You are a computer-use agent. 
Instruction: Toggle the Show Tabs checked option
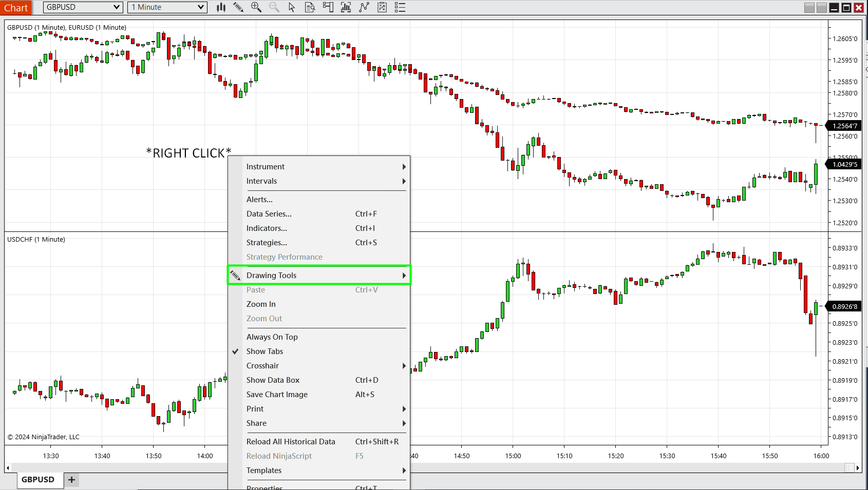point(265,351)
